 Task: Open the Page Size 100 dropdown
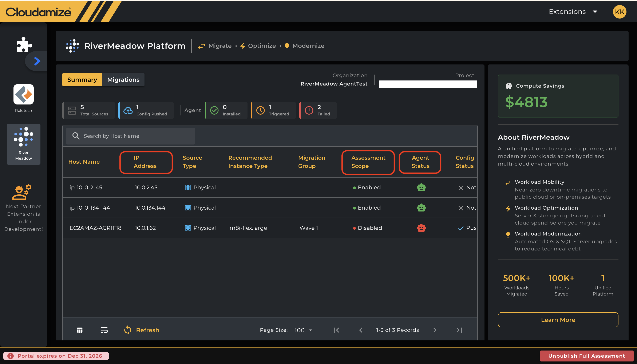coord(303,330)
